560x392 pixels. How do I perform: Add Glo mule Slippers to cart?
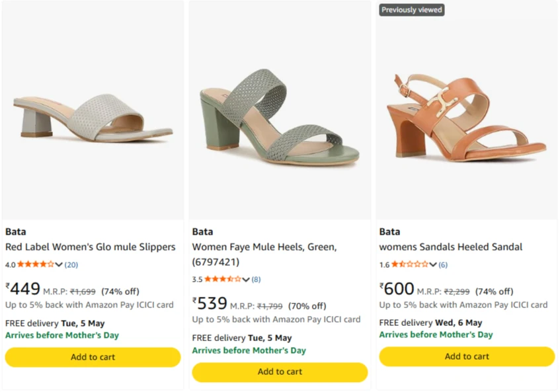click(x=93, y=357)
